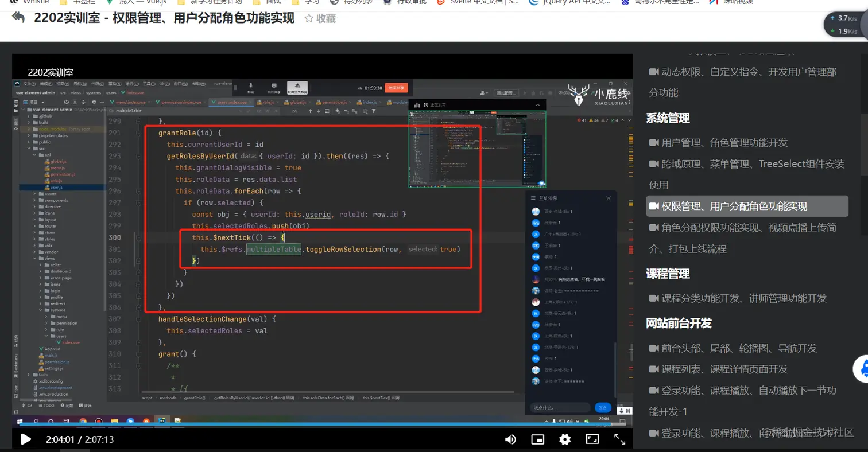Click the blue 发送 button in the chat
Screen dimensions: 868x452
point(603,407)
